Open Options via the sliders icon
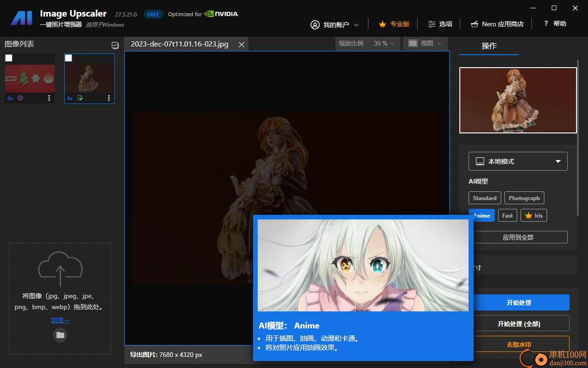 click(432, 24)
